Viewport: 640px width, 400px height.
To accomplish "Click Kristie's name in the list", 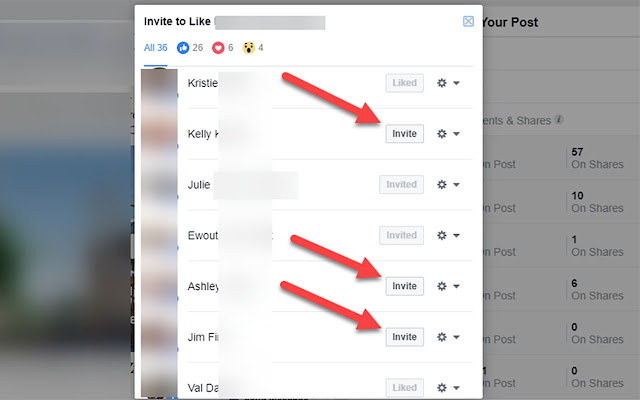I will (x=202, y=83).
